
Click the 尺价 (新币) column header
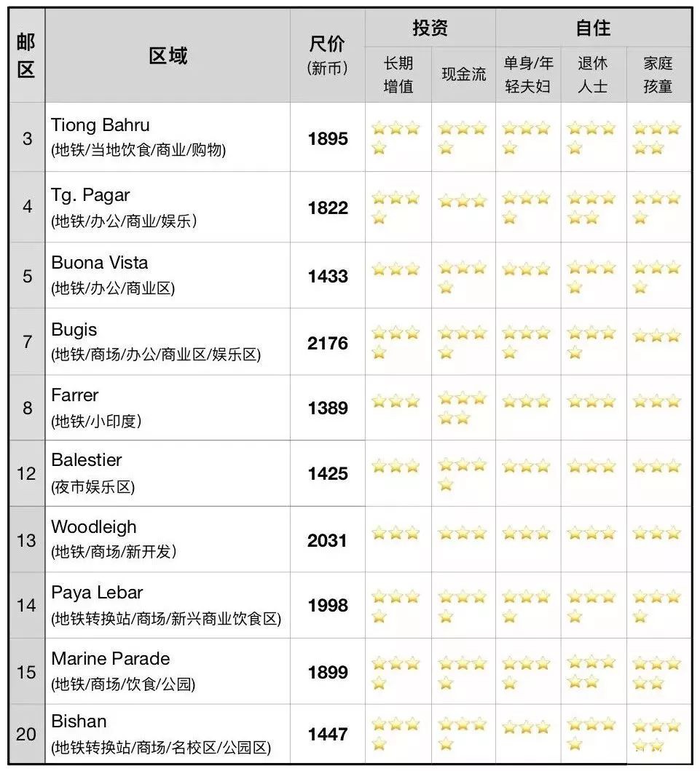click(x=328, y=56)
